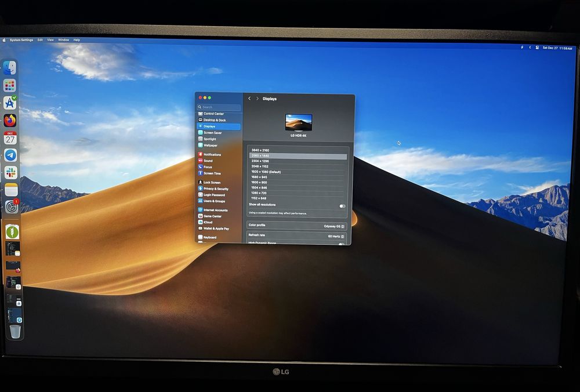Open Finder from the Dock
Viewport: 580px width, 392px height.
point(10,68)
